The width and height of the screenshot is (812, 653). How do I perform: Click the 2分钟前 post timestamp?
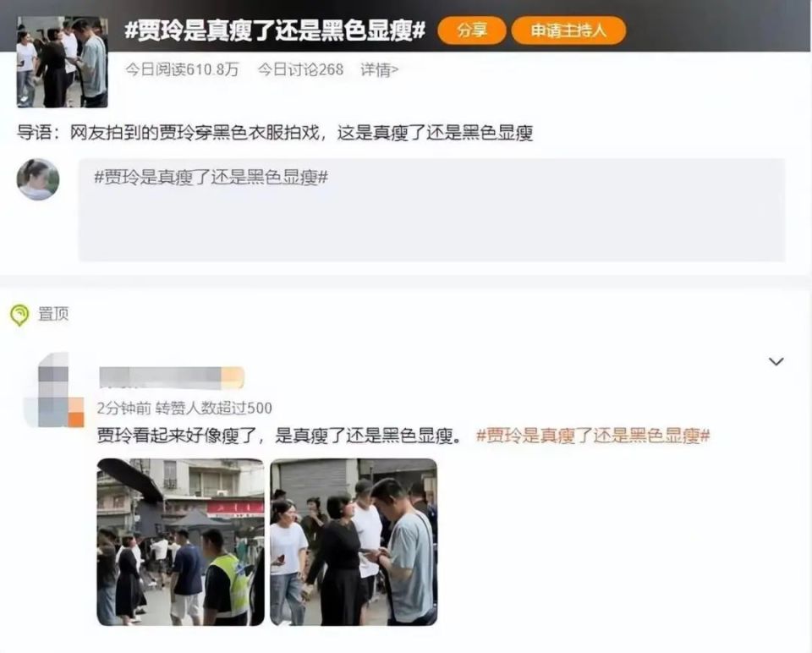click(x=123, y=408)
